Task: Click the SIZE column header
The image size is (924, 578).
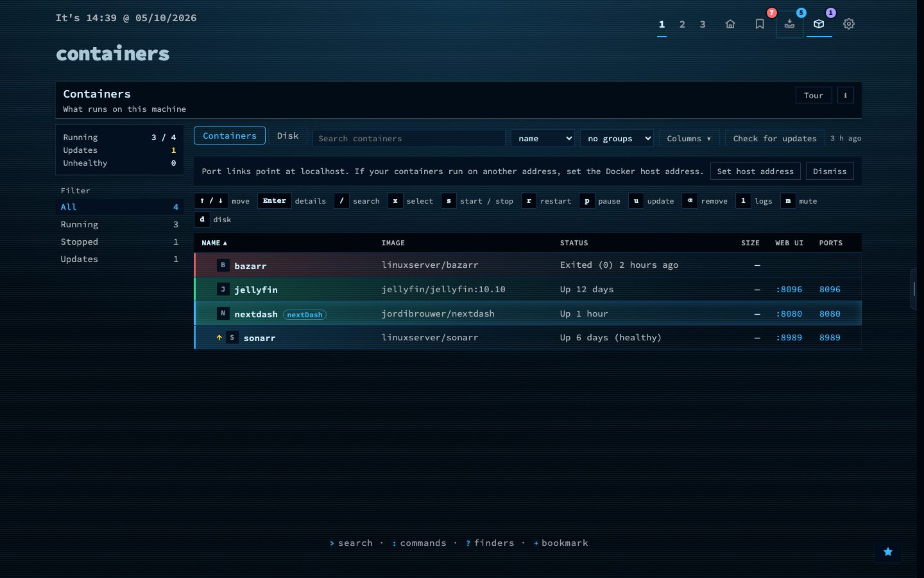Action: [x=750, y=243]
